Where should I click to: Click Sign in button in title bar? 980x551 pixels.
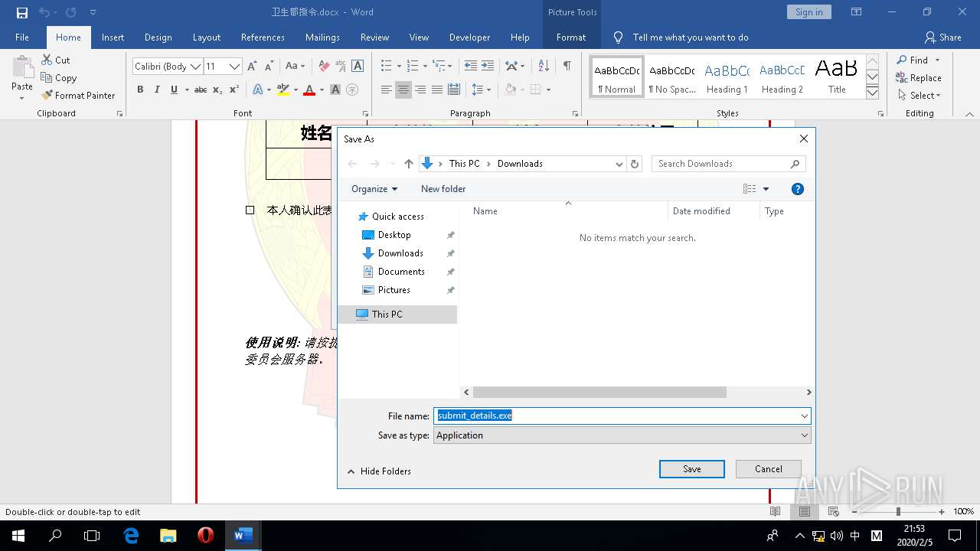808,12
